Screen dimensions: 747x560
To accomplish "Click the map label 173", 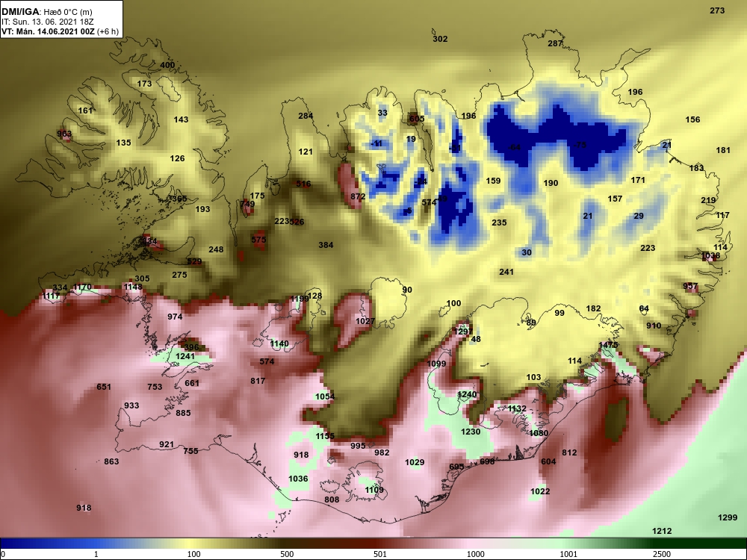I will 144,84.
